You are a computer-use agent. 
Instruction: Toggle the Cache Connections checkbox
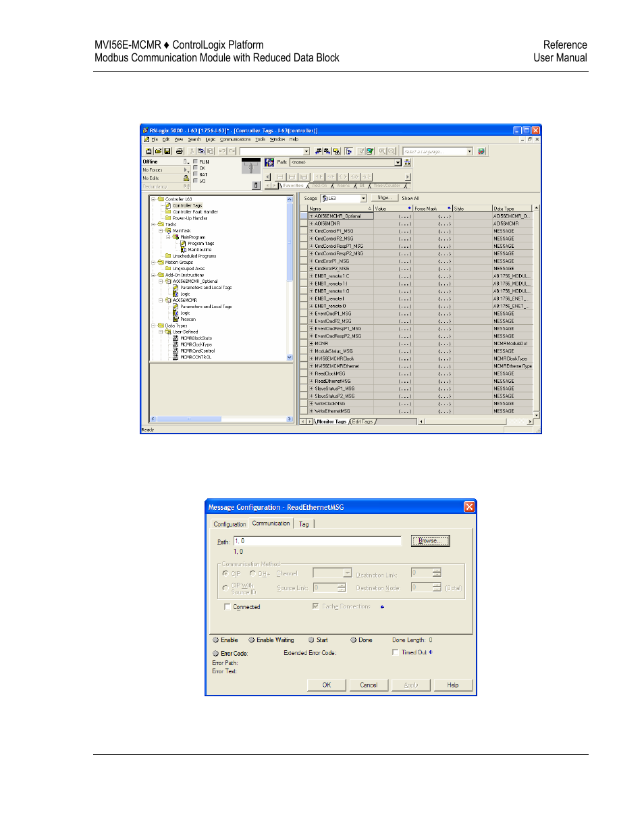(315, 606)
